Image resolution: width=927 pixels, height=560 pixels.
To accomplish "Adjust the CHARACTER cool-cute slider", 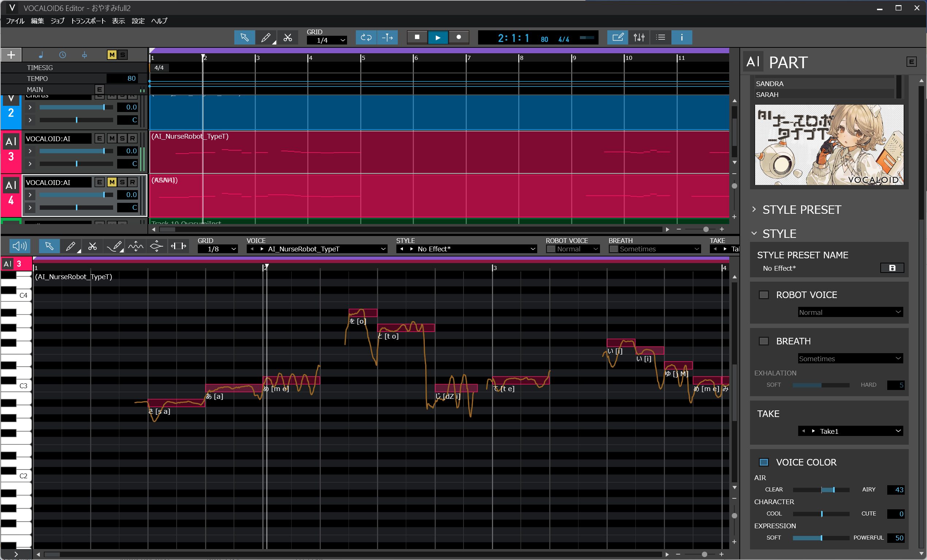I will point(821,514).
